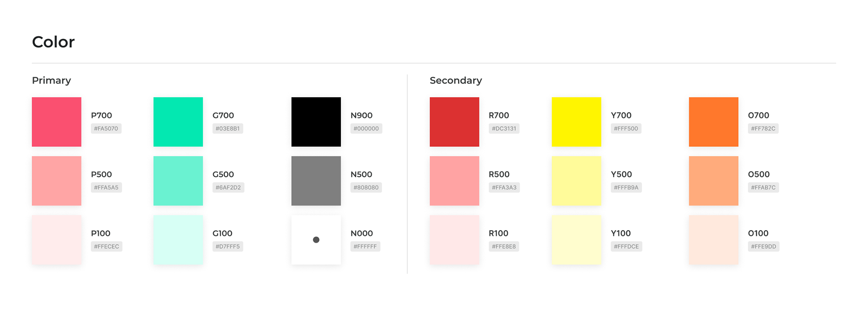
Task: Click the #FA5070 hex code tag
Action: (106, 129)
